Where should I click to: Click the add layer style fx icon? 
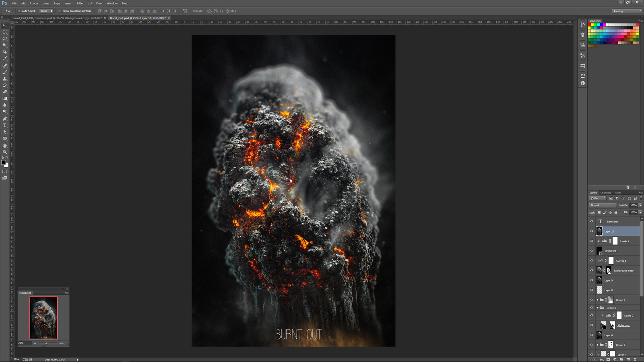coord(602,360)
